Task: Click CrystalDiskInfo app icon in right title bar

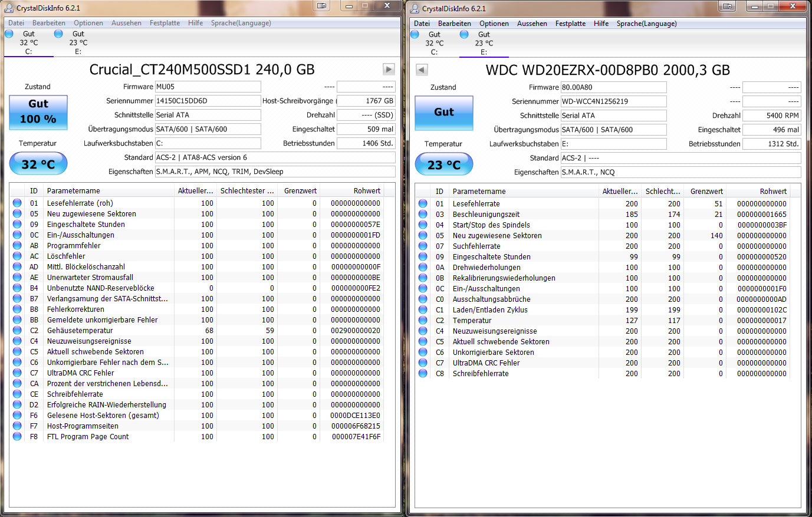Action: tap(415, 8)
